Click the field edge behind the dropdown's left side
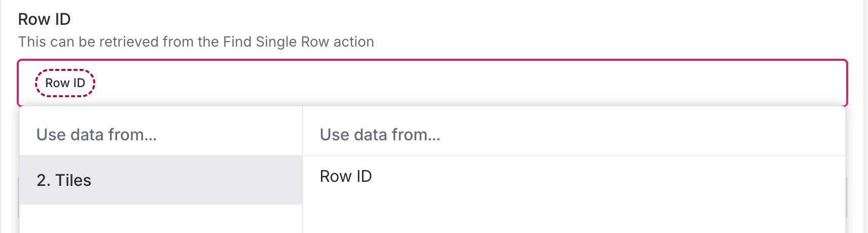 pos(18,197)
